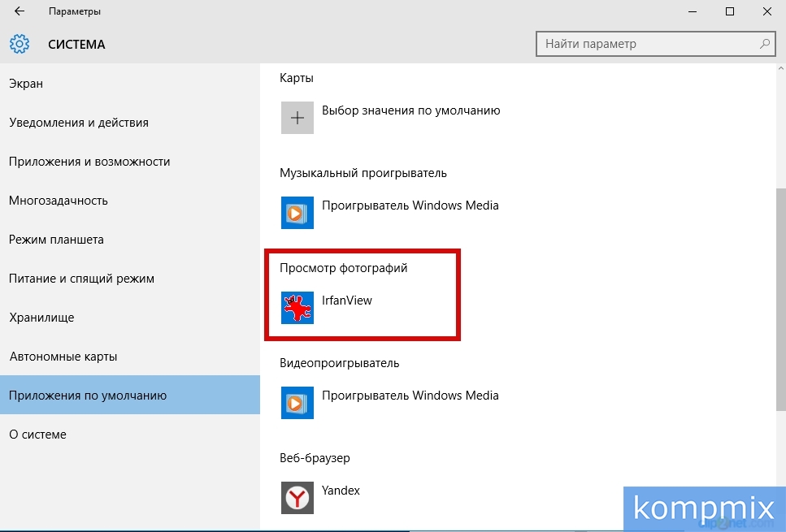Click IrfanView photo viewer label
This screenshot has height=532, width=786.
coord(347,301)
